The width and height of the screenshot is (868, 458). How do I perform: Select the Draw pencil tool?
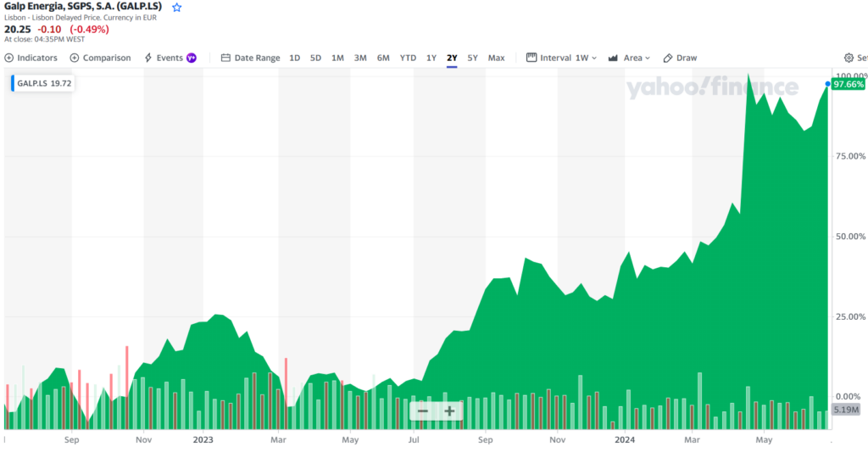(668, 58)
